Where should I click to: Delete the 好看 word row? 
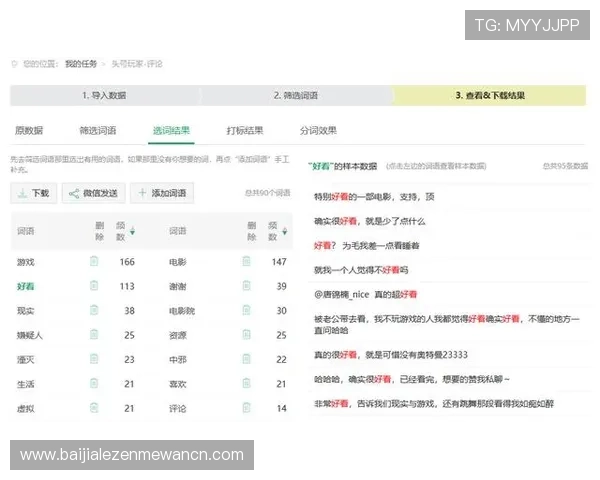coord(94,286)
